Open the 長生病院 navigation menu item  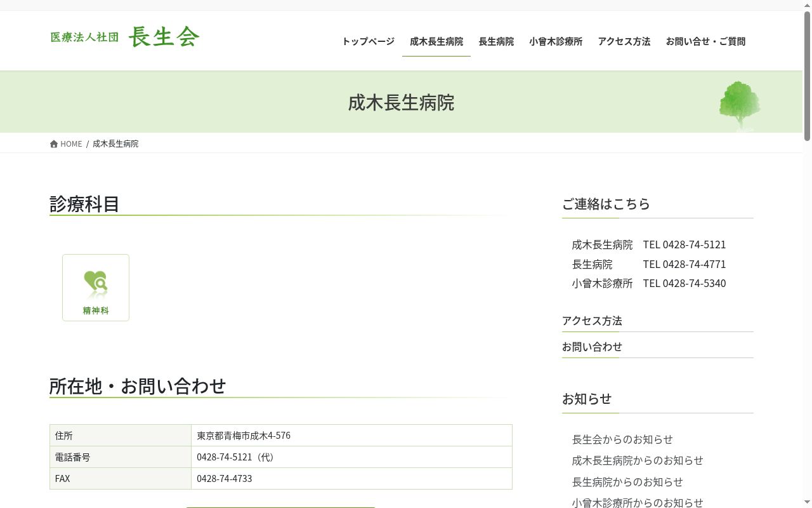click(496, 41)
